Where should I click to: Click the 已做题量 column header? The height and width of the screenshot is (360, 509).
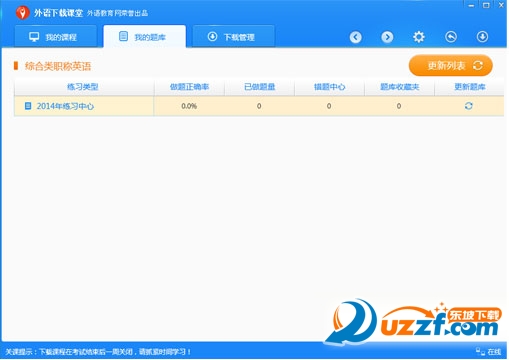point(260,87)
